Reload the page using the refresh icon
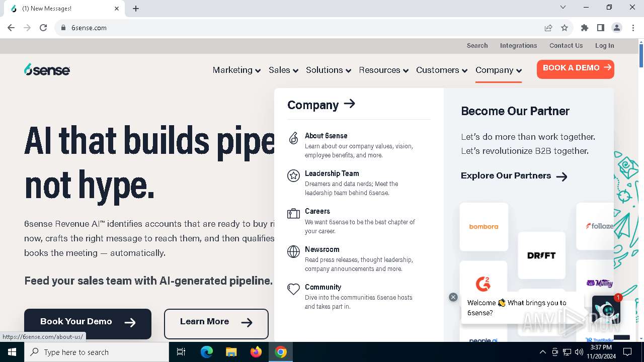The width and height of the screenshot is (644, 362). [43, 28]
